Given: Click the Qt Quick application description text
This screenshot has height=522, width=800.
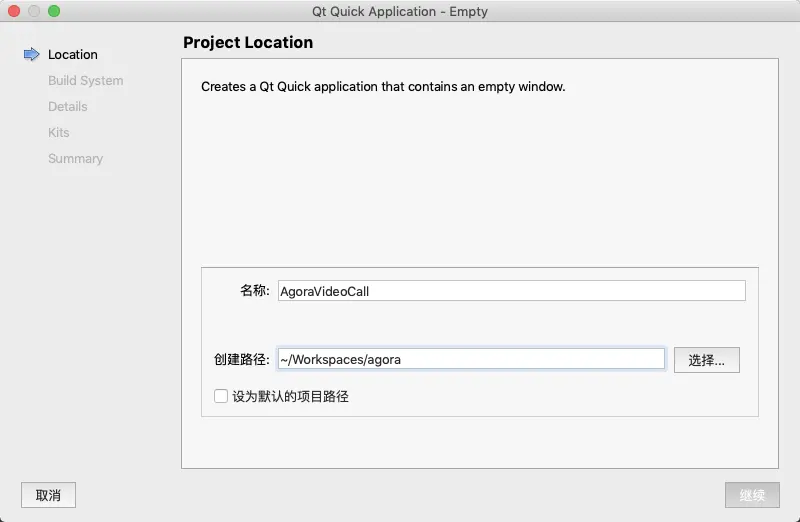Looking at the screenshot, I should click(x=383, y=87).
